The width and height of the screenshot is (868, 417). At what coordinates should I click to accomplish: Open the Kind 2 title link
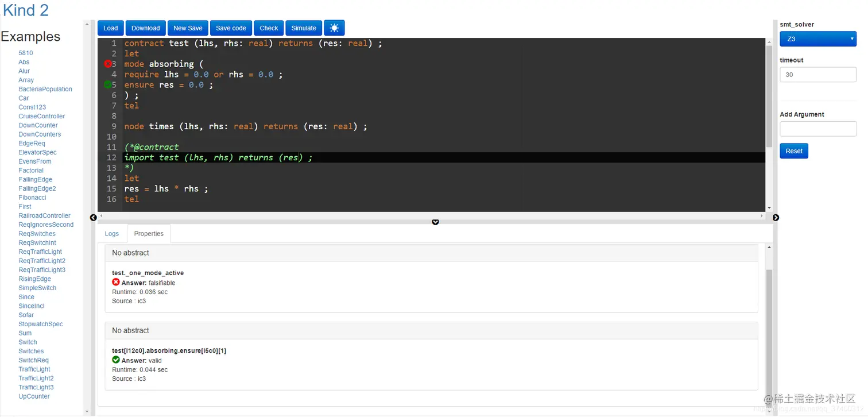[x=26, y=10]
